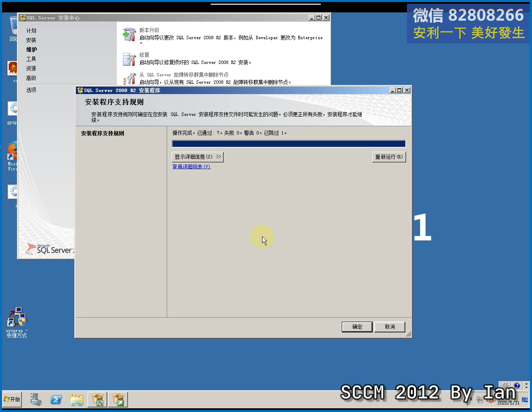Open Windows Explorer from the taskbar
The image size is (532, 412).
[77, 399]
